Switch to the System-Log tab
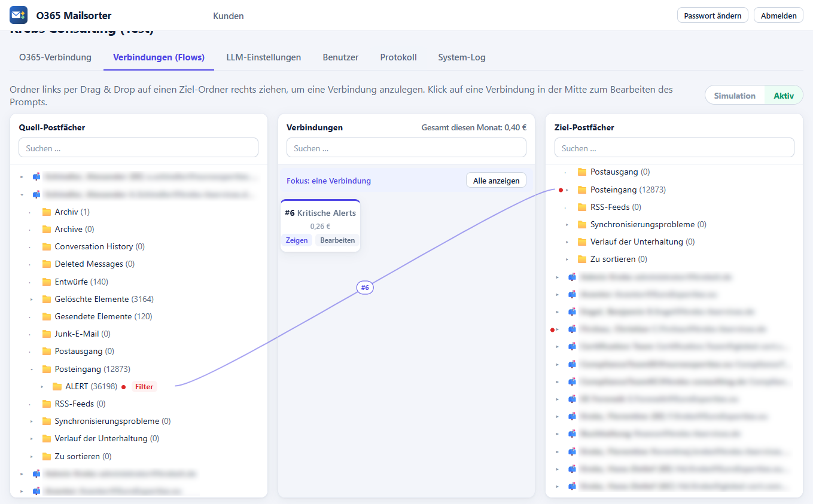Image resolution: width=813 pixels, height=504 pixels. tap(462, 57)
